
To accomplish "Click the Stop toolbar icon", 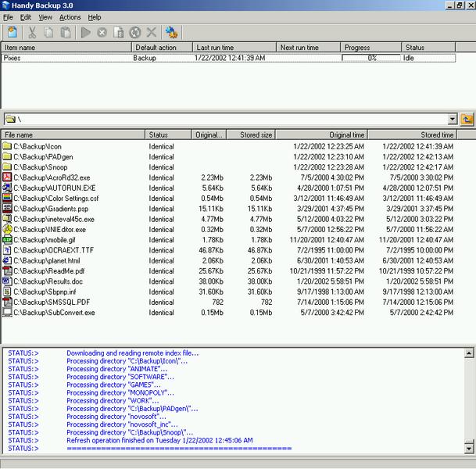I will click(x=102, y=32).
